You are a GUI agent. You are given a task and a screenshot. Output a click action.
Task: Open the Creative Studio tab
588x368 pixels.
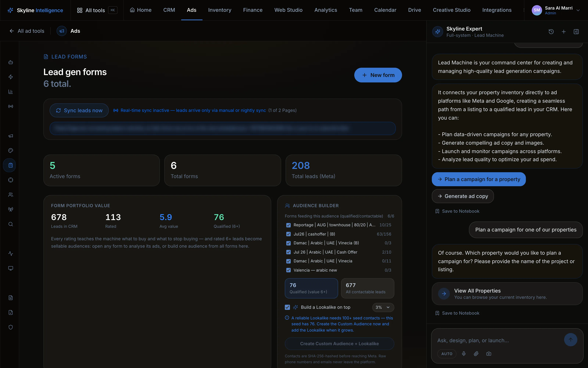451,10
